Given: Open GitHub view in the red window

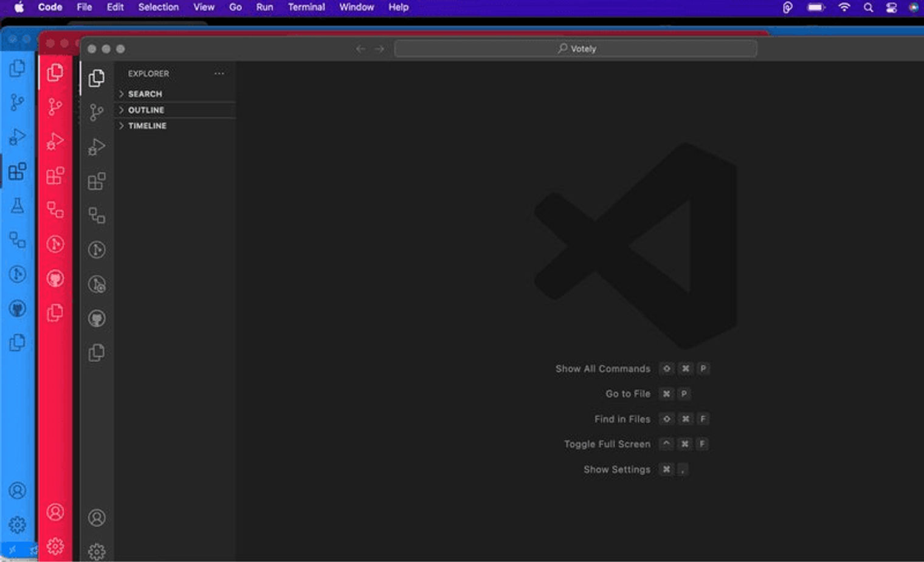Looking at the screenshot, I should click(55, 279).
